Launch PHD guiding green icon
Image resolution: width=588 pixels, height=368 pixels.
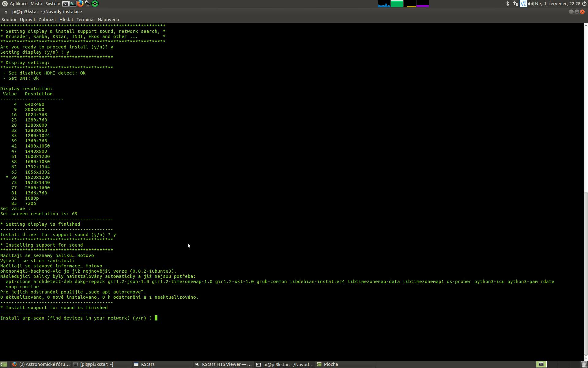95,4
